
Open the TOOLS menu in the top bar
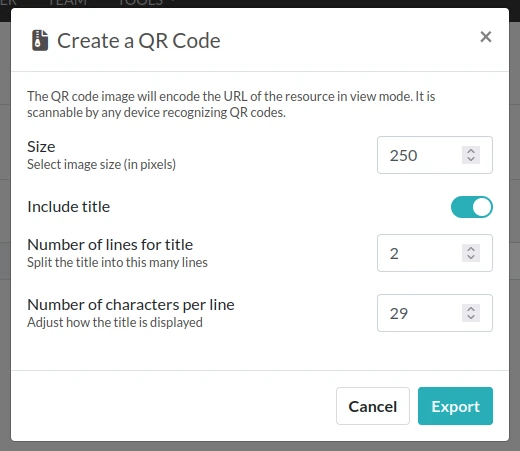click(141, 3)
